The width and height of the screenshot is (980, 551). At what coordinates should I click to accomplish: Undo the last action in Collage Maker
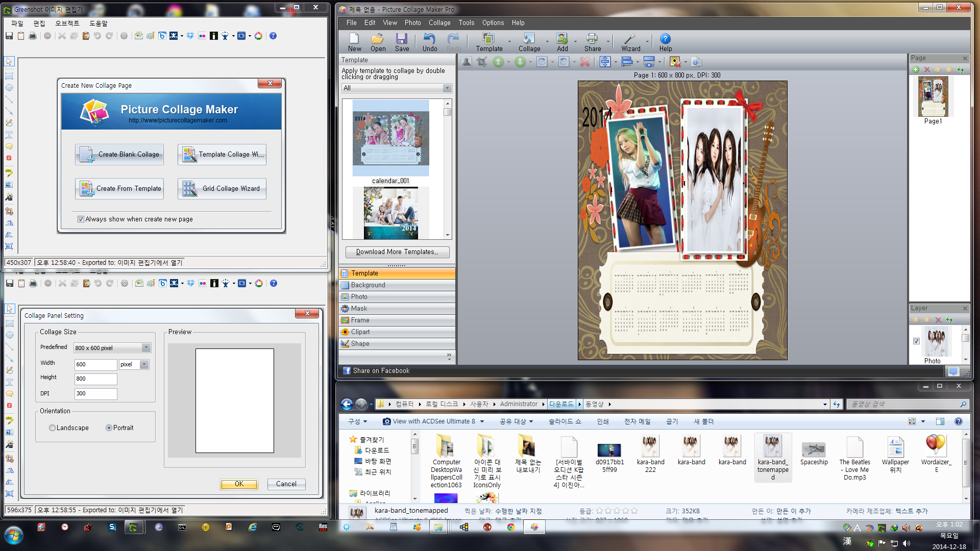(429, 42)
